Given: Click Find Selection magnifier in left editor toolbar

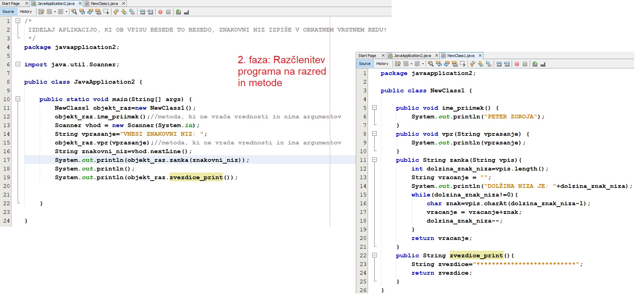Looking at the screenshot, I should pos(74,12).
